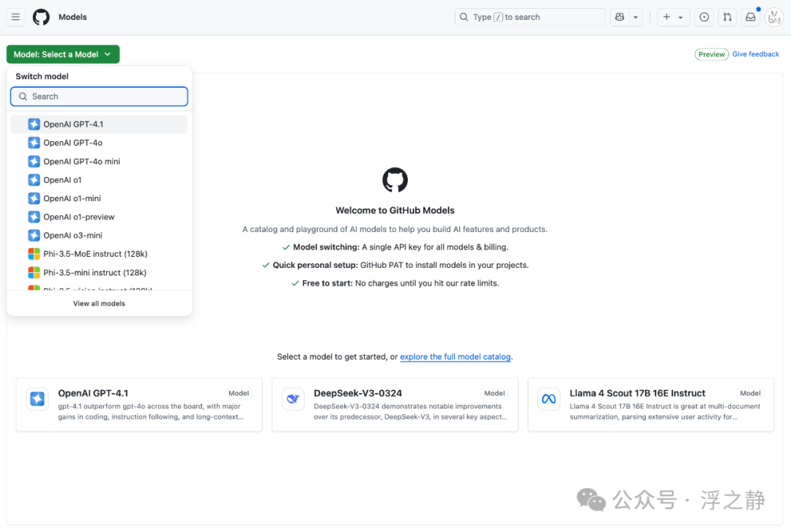Click the Meta logo icon
Image resolution: width=791 pixels, height=532 pixels.
[549, 399]
